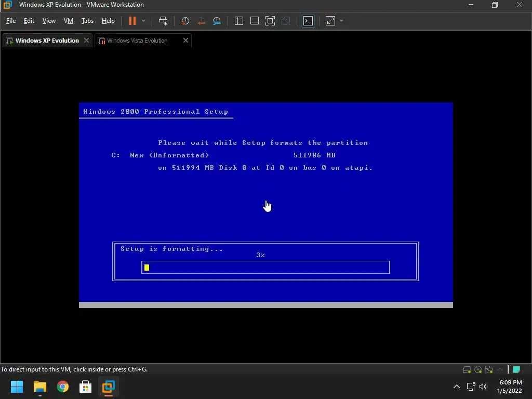The height and width of the screenshot is (399, 532).
Task: Pause the virtual machine with the orange pause button
Action: pos(132,21)
